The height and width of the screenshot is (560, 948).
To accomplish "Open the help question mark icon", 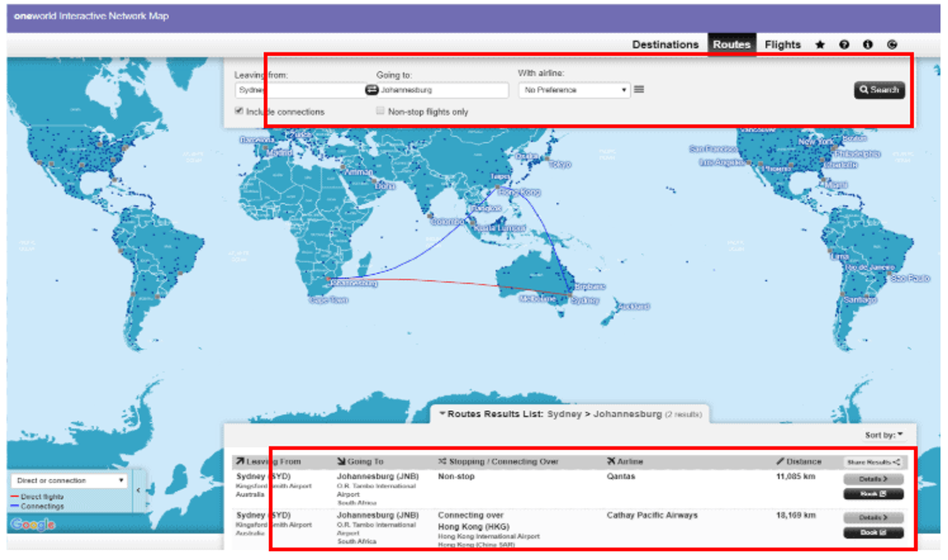I will pyautogui.click(x=844, y=45).
